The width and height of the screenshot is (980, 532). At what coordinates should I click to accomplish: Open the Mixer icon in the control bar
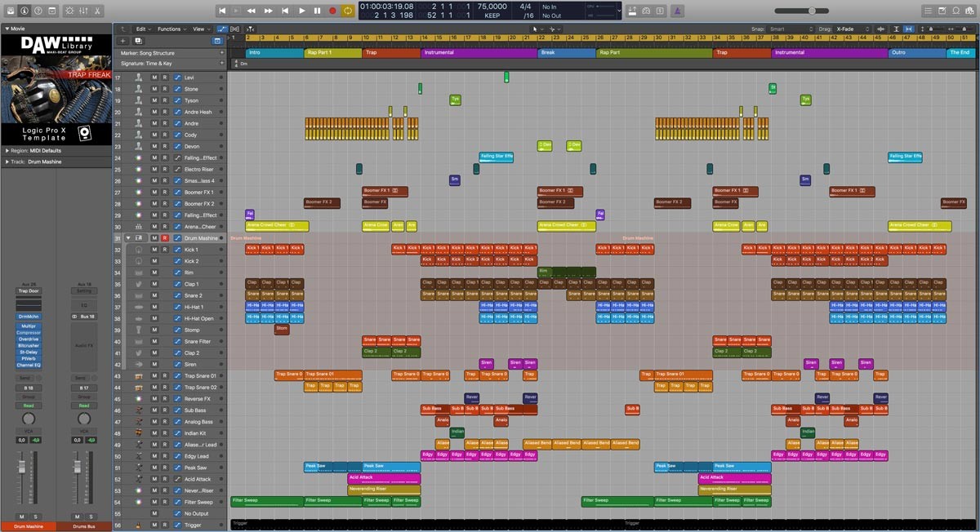pyautogui.click(x=84, y=11)
